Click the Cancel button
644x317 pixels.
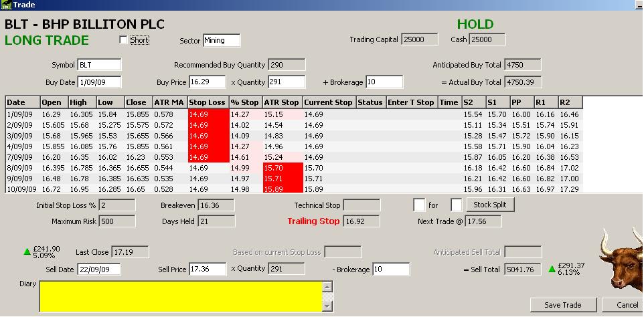coord(624,305)
